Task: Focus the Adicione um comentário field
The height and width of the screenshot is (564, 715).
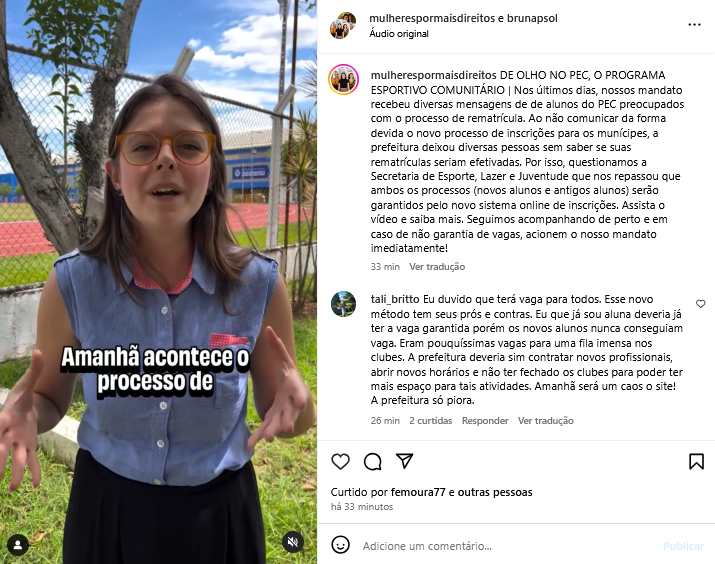Action: pyautogui.click(x=508, y=546)
